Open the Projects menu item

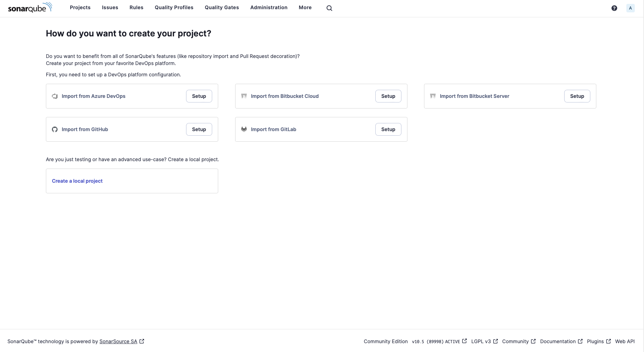pyautogui.click(x=80, y=7)
